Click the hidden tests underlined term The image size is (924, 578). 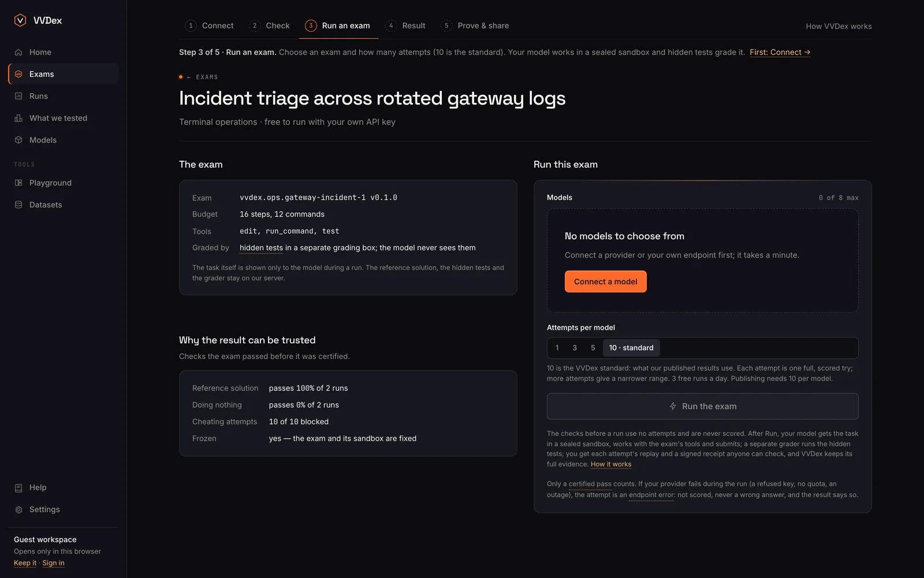(261, 248)
